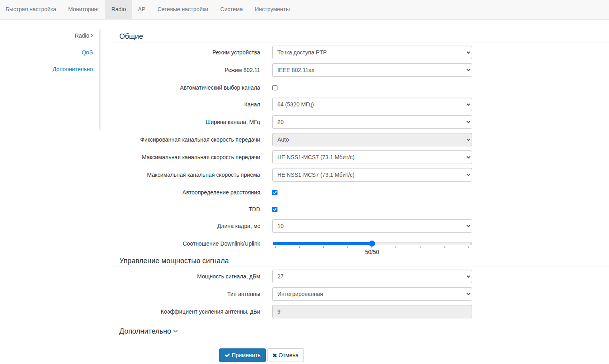The image size is (609, 364).
Task: Open Максимальная канальная скорость передачи dropdown
Action: coord(372,158)
